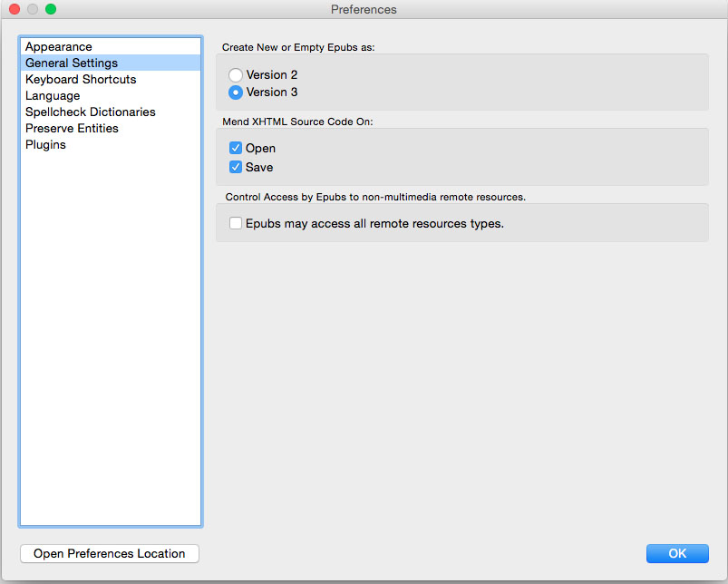
Task: Close the Preferences window with red button
Action: tap(15, 9)
